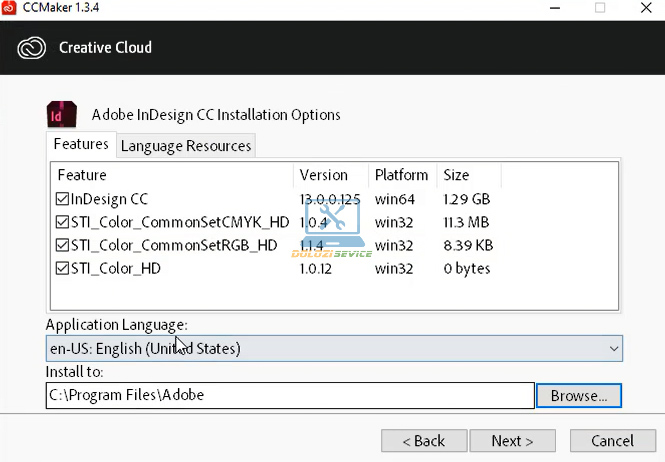The height and width of the screenshot is (462, 665).
Task: Disable the STI_Color_HD checkbox
Action: (63, 268)
